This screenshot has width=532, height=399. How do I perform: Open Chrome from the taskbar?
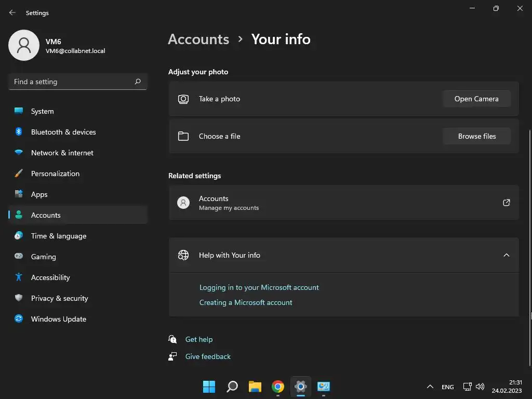(x=277, y=387)
